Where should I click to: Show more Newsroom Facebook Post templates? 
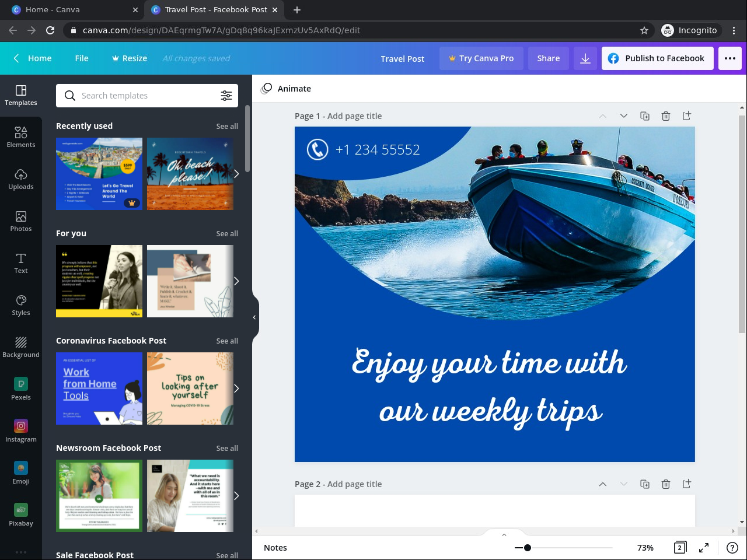click(x=236, y=496)
